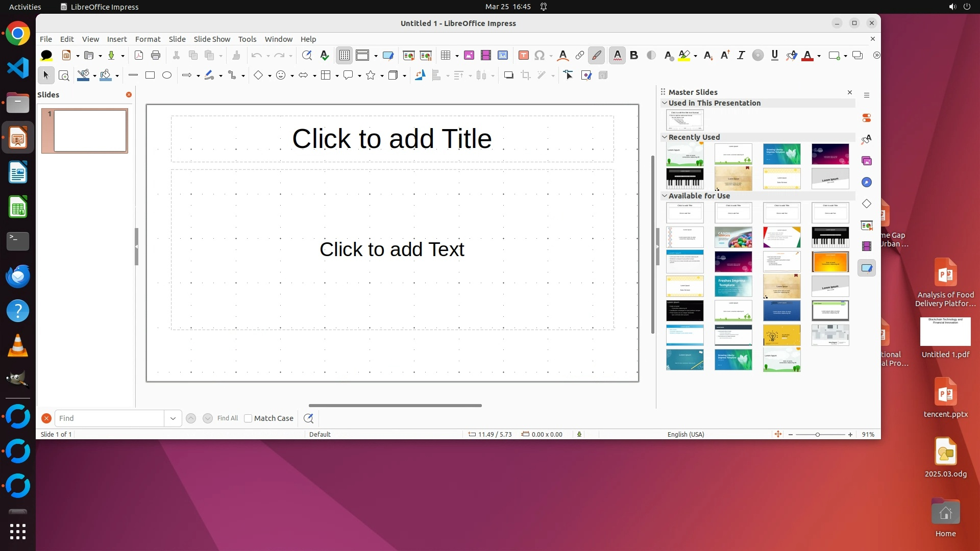This screenshot has width=980, height=551.
Task: Select the Ellipse drawing tool
Action: click(x=167, y=75)
